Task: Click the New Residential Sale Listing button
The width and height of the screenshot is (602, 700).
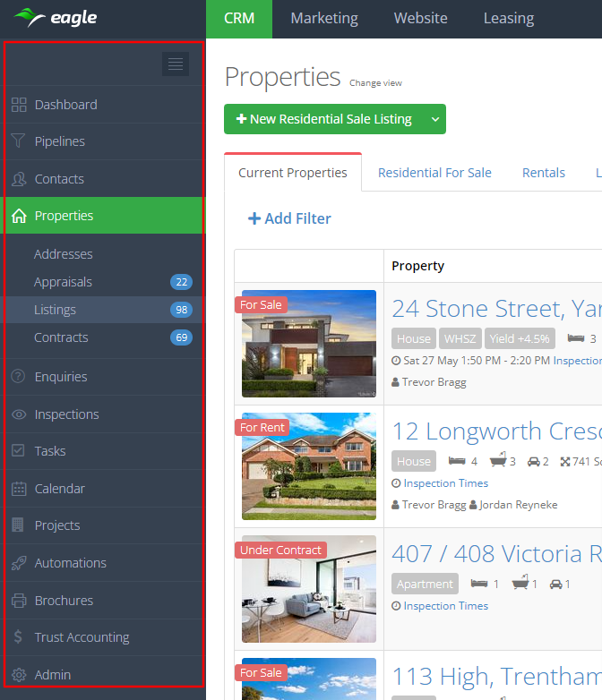Action: coord(323,119)
